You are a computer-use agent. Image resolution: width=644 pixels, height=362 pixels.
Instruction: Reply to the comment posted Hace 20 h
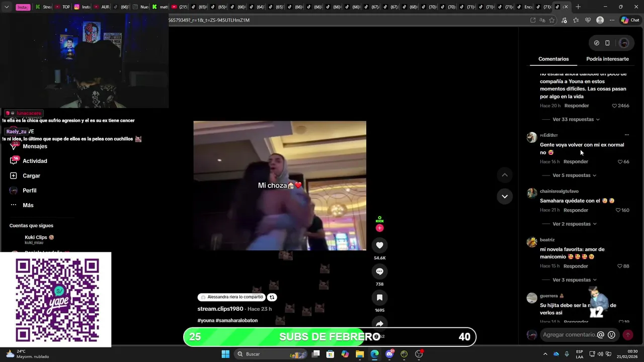pyautogui.click(x=577, y=106)
